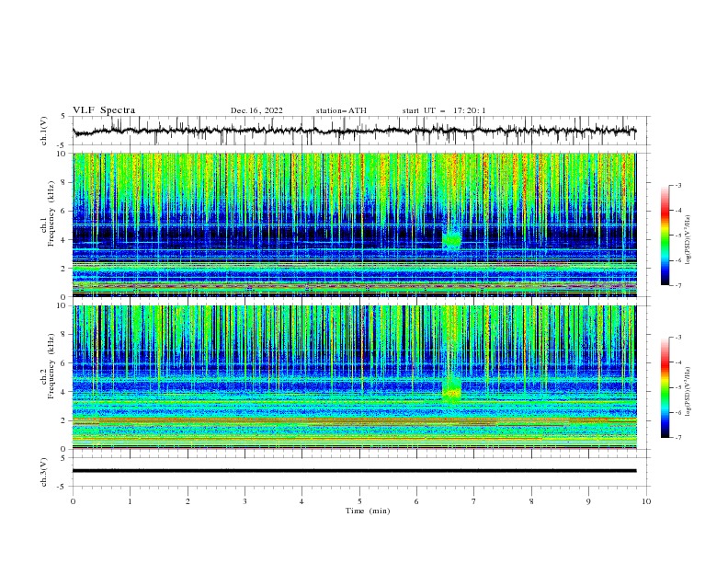Select the "Time (min)" axis title
The width and height of the screenshot is (728, 563).
click(x=368, y=511)
